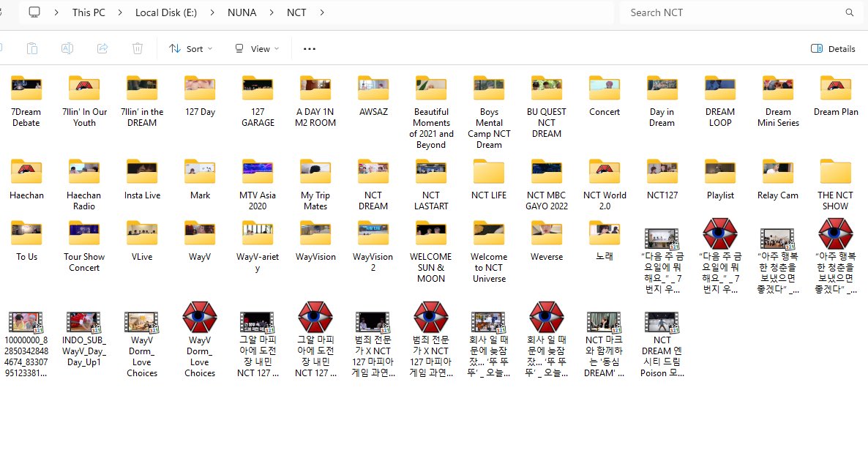Select the 10000000_8 video file
Image resolution: width=868 pixels, height=464 pixels.
click(x=26, y=345)
